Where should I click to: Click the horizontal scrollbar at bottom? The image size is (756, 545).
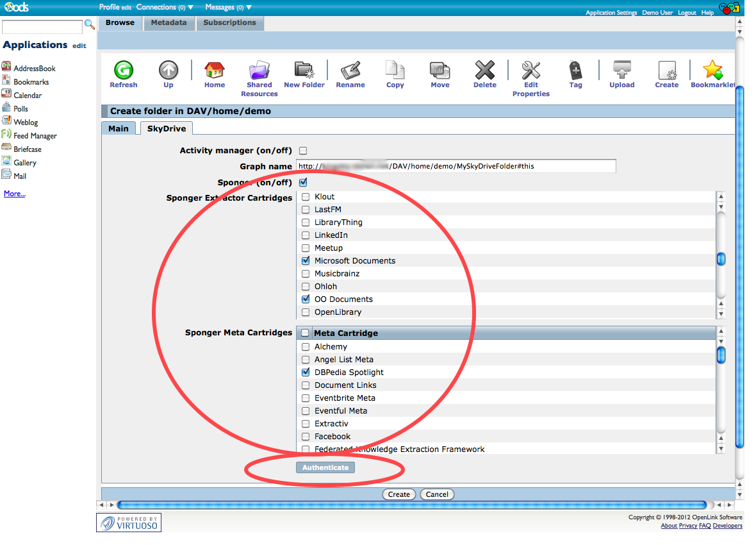pos(410,505)
